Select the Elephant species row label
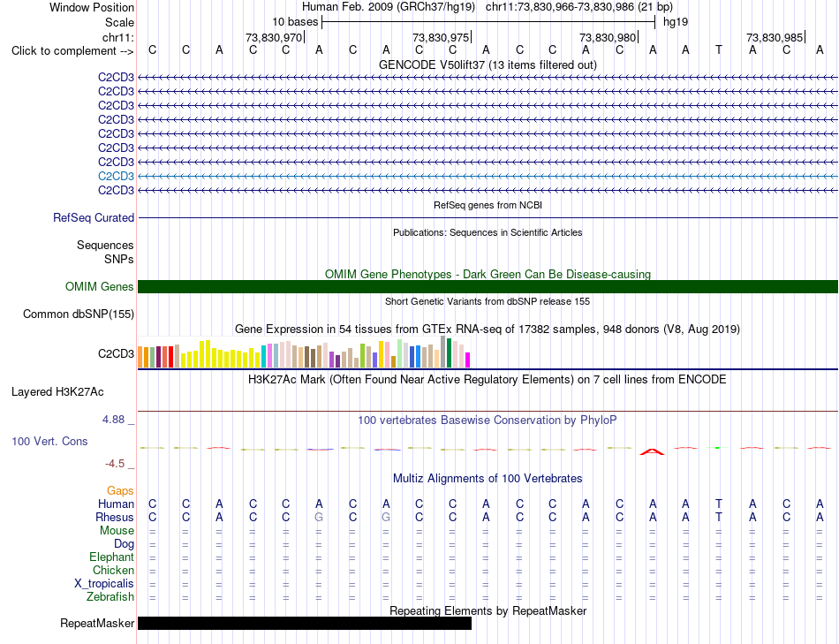 coord(112,557)
